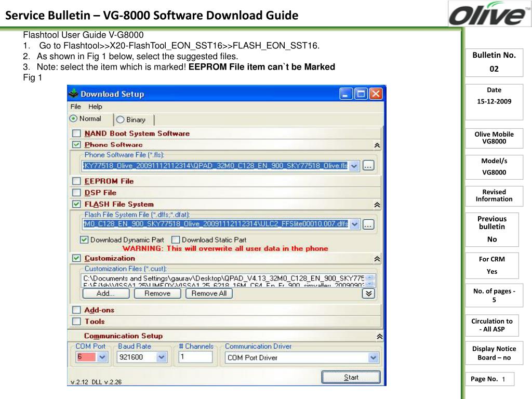Click the 'Date 15-12-2009' box

pos(494,102)
